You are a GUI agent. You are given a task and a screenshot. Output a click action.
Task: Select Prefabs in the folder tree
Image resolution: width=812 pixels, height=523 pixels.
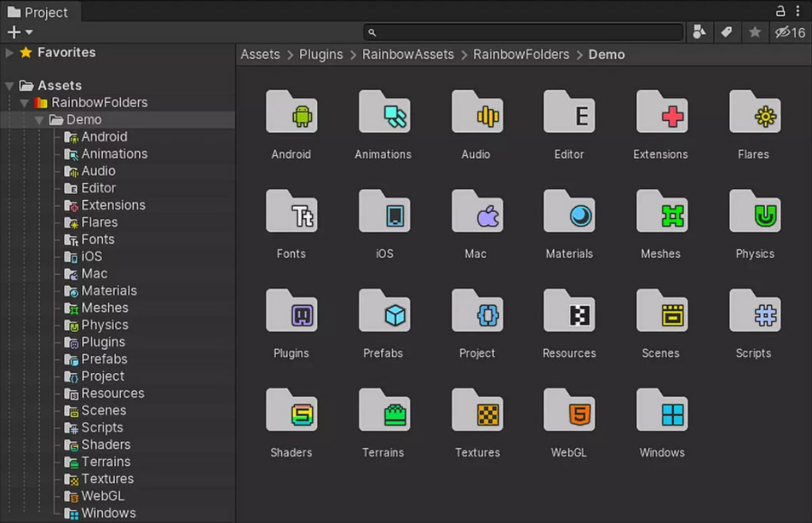[104, 359]
